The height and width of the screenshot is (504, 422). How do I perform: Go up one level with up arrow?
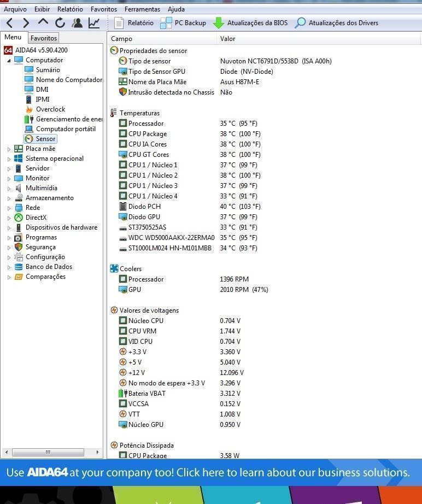pyautogui.click(x=43, y=22)
